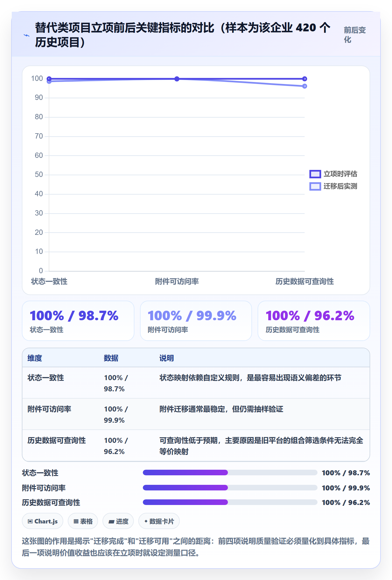Image resolution: width=392 pixels, height=580 pixels.
Task: Open the 100% / 96.2% stat card
Action: click(314, 321)
